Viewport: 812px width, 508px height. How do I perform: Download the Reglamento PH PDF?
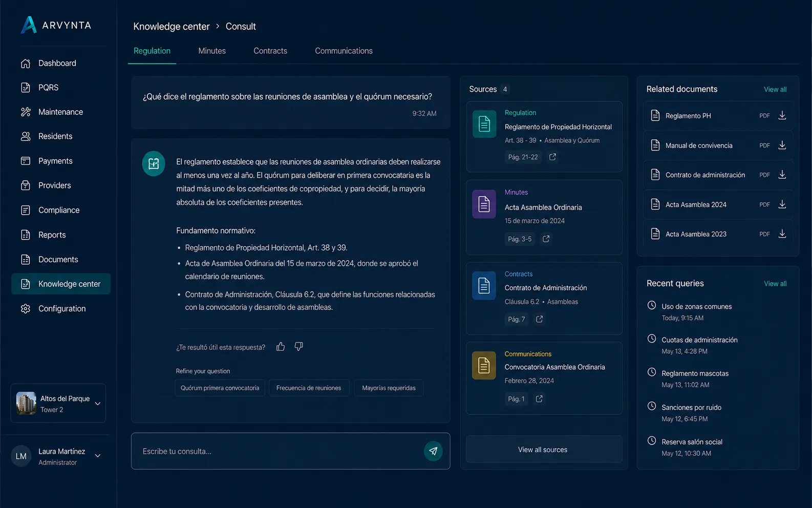tap(782, 116)
